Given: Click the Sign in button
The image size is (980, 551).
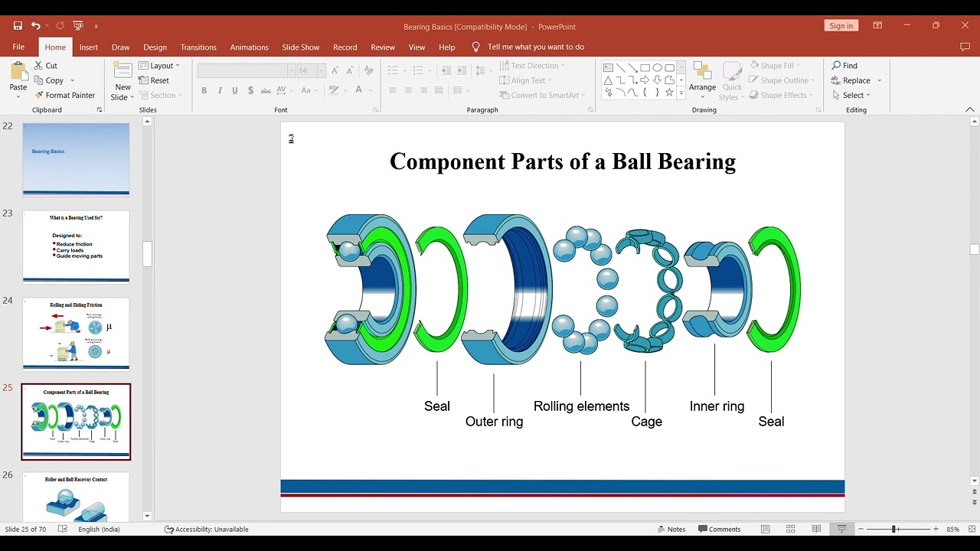Looking at the screenshot, I should (841, 25).
